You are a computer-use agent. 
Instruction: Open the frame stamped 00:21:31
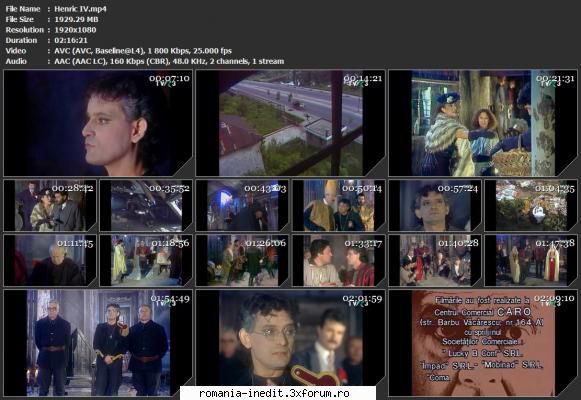[x=483, y=123]
